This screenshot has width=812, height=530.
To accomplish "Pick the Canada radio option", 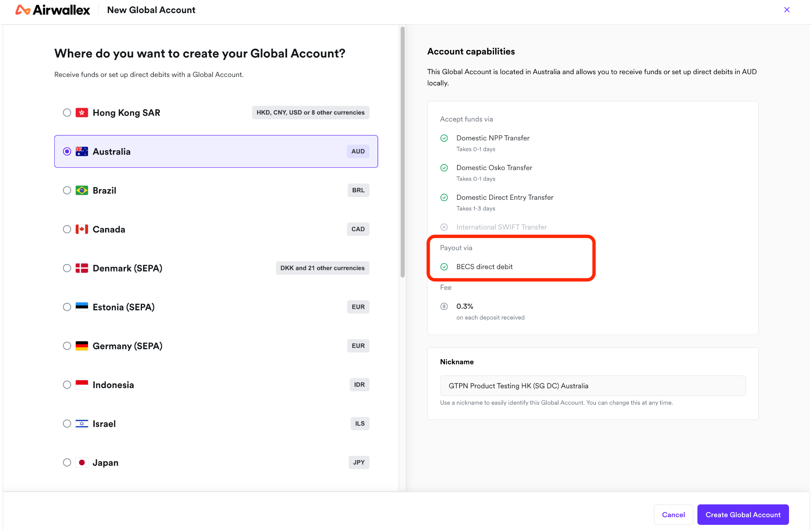I will [67, 229].
